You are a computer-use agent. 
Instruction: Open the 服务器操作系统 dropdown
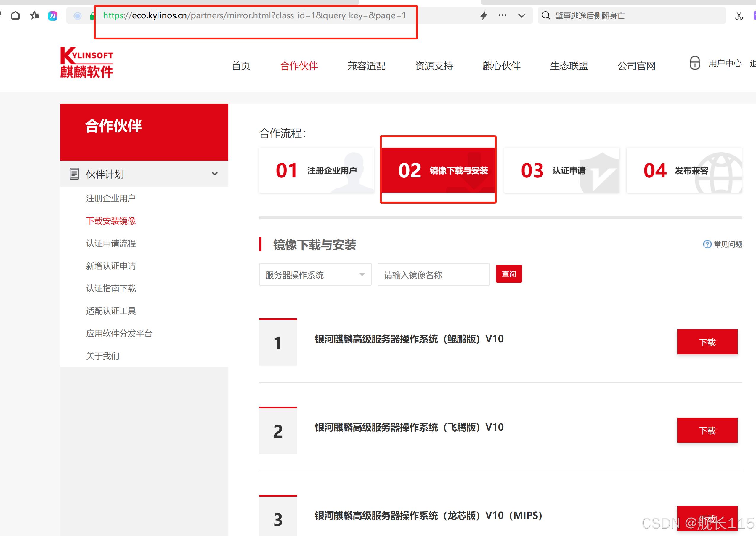coord(315,275)
